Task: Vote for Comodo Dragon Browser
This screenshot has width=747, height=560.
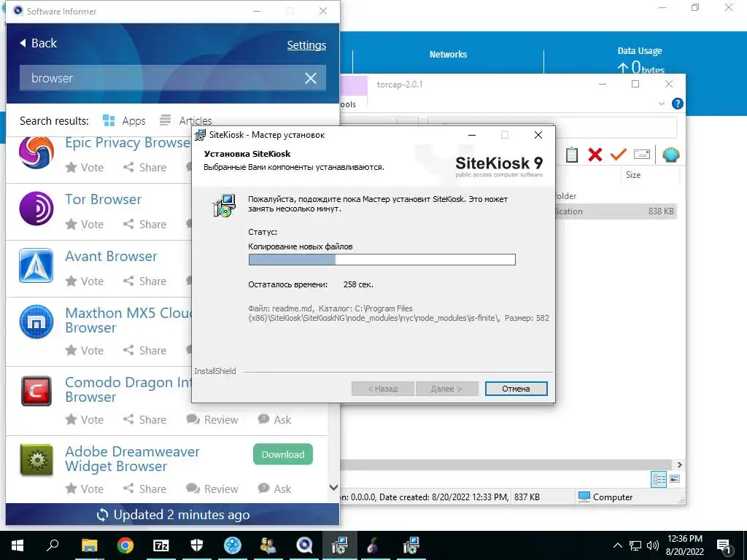Action: [85, 420]
